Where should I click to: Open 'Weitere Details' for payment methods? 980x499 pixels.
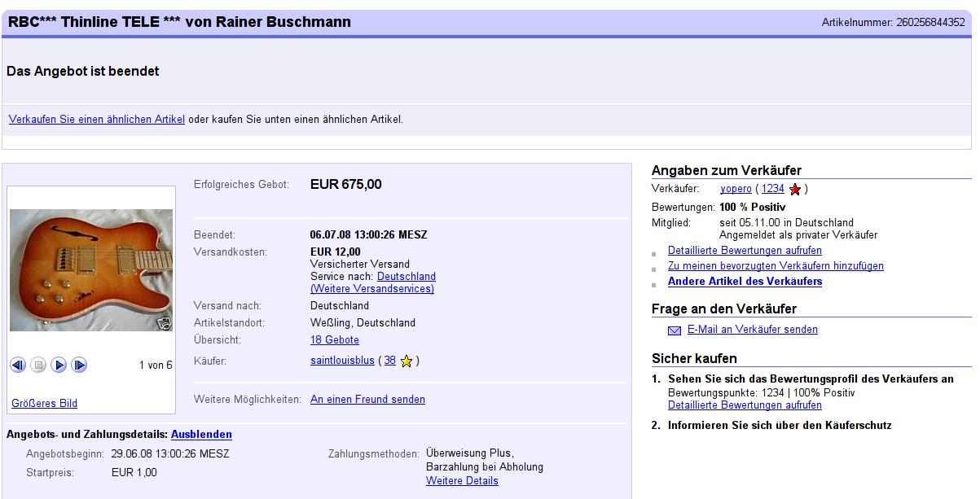click(x=462, y=481)
